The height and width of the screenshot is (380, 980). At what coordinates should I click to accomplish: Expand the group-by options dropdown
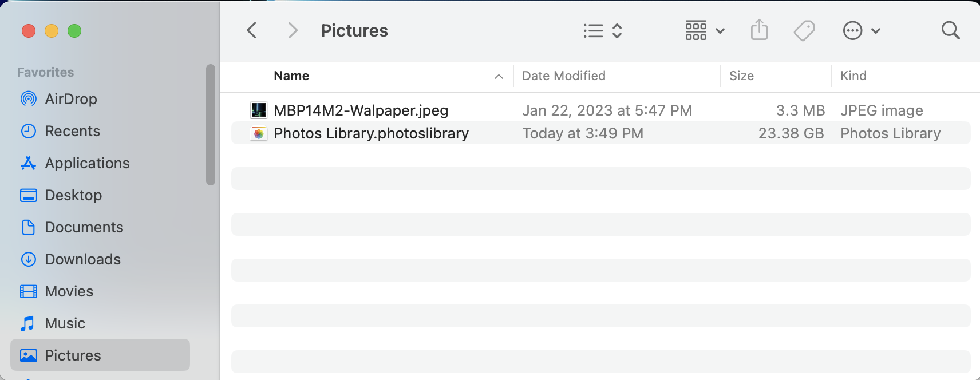coord(705,30)
